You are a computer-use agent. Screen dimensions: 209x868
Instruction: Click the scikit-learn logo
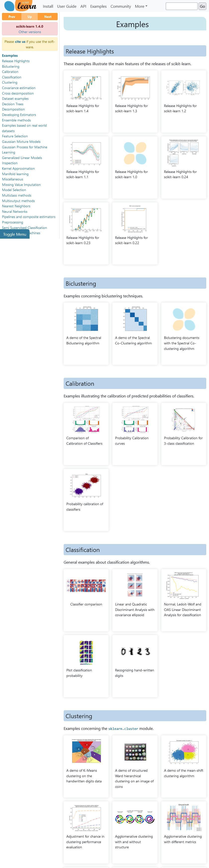pos(20,6)
